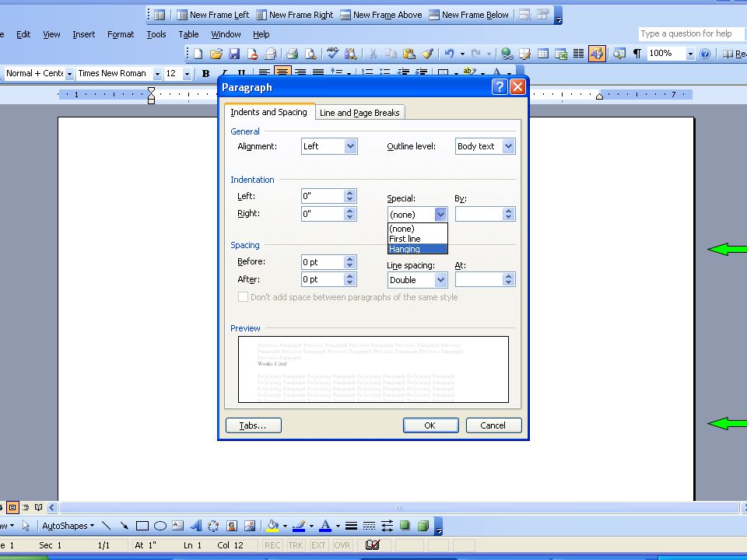Click New Frame Right

[295, 15]
